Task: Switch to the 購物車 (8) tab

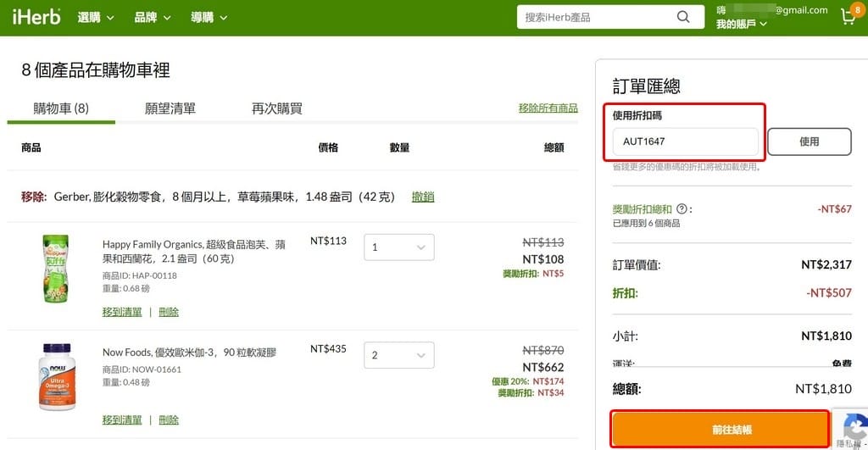Action: pos(61,108)
